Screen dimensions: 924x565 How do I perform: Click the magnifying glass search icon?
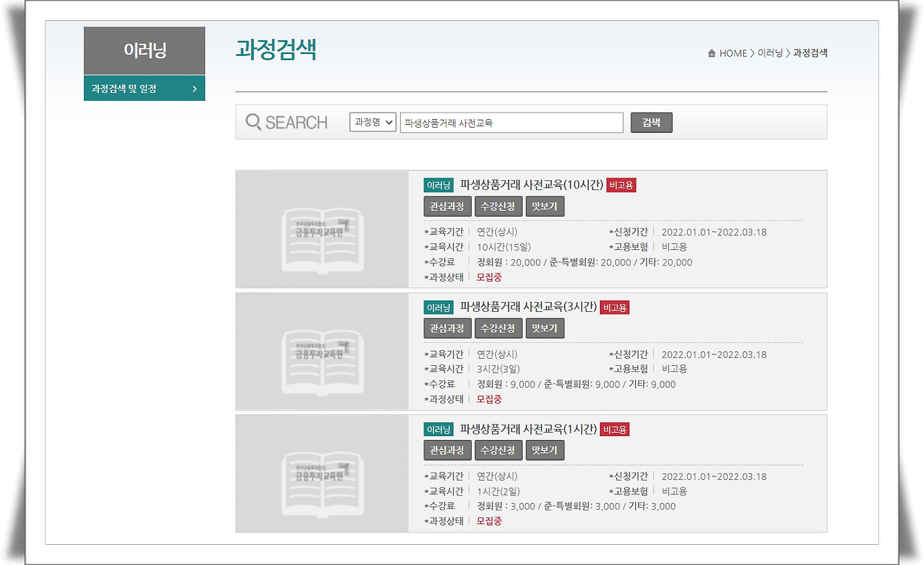click(x=253, y=122)
